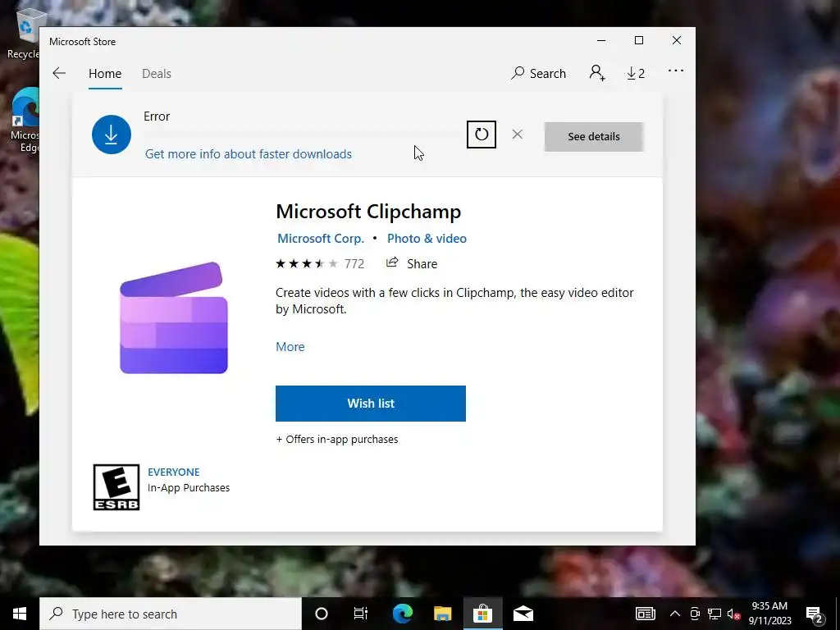This screenshot has height=630, width=840.
Task: Select Microsoft Edge desktop shortcut
Action: [25, 121]
